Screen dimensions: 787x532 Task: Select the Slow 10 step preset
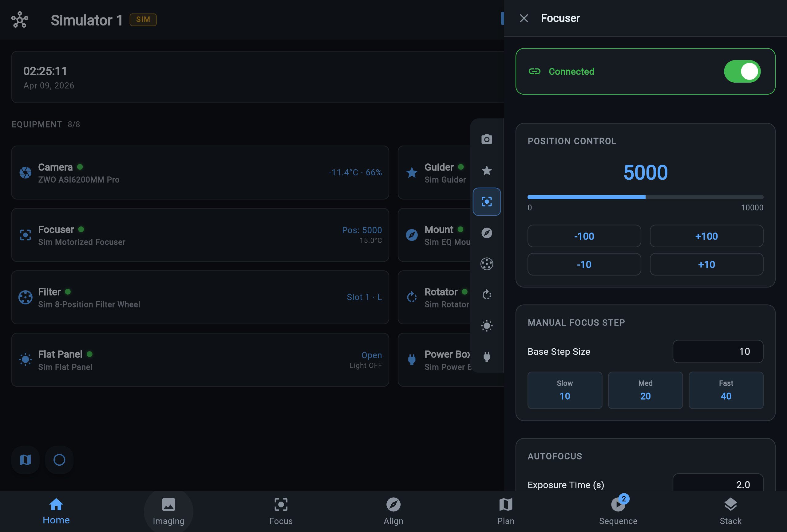click(x=565, y=390)
